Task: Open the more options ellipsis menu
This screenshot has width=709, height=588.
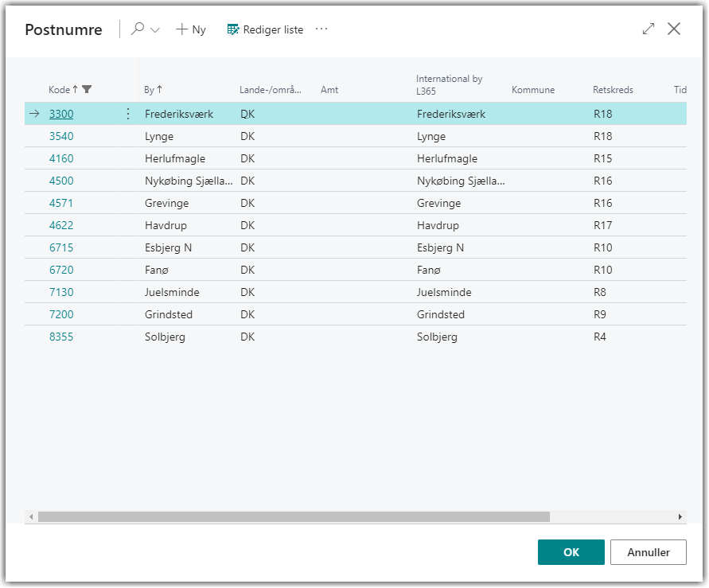Action: (321, 29)
